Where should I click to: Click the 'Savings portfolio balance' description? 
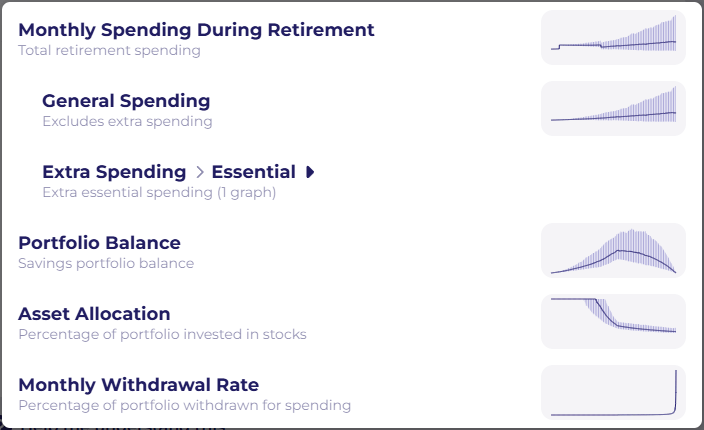(106, 264)
